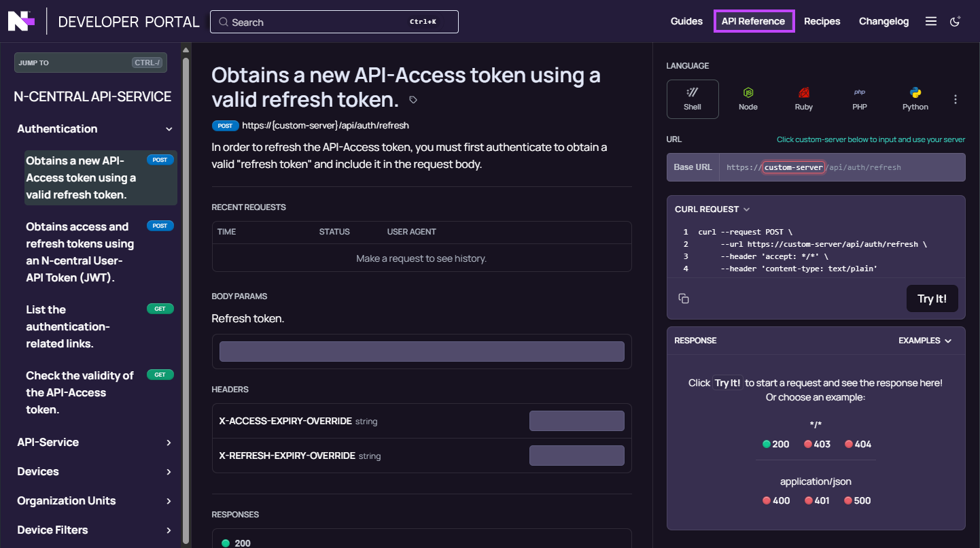The image size is (980, 548).
Task: Select 'Obtains a new API-Access token' sidebar item
Action: click(101, 178)
